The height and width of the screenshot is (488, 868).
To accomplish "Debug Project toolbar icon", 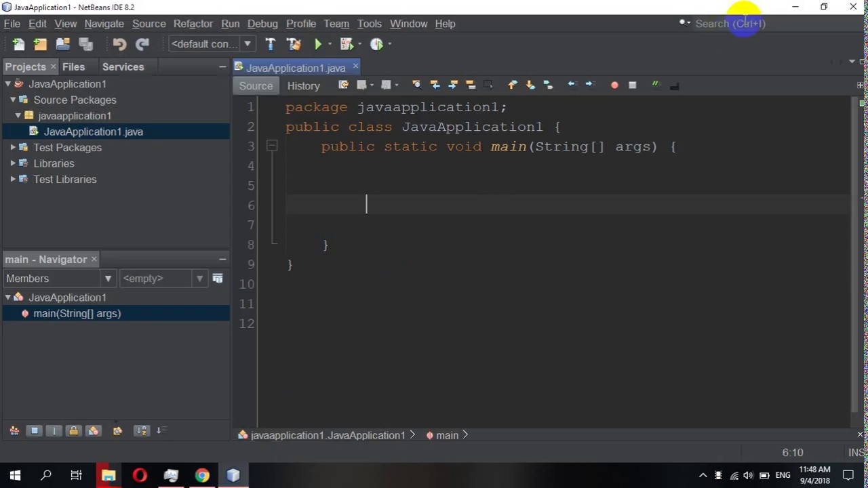I will point(347,44).
